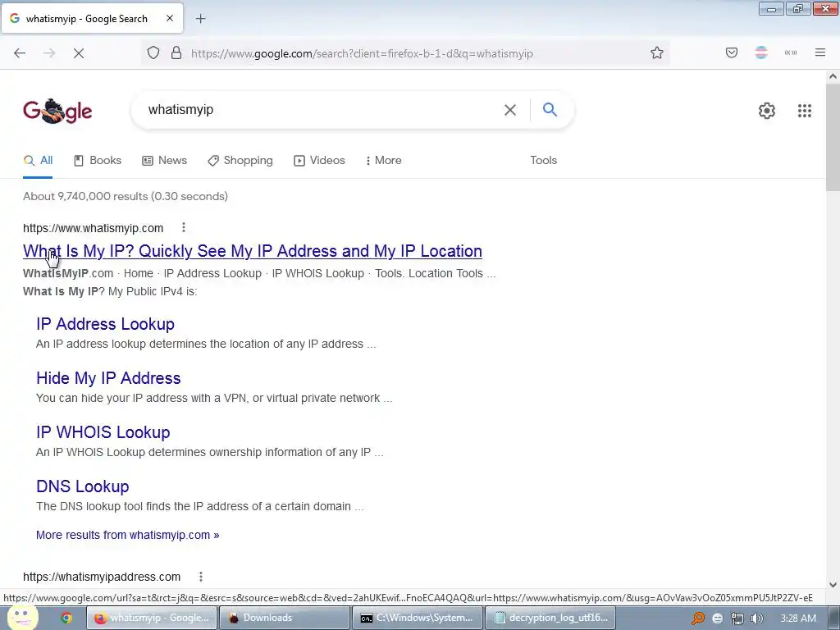Switch to the Shopping tab
Image resolution: width=840 pixels, height=630 pixels.
(240, 160)
